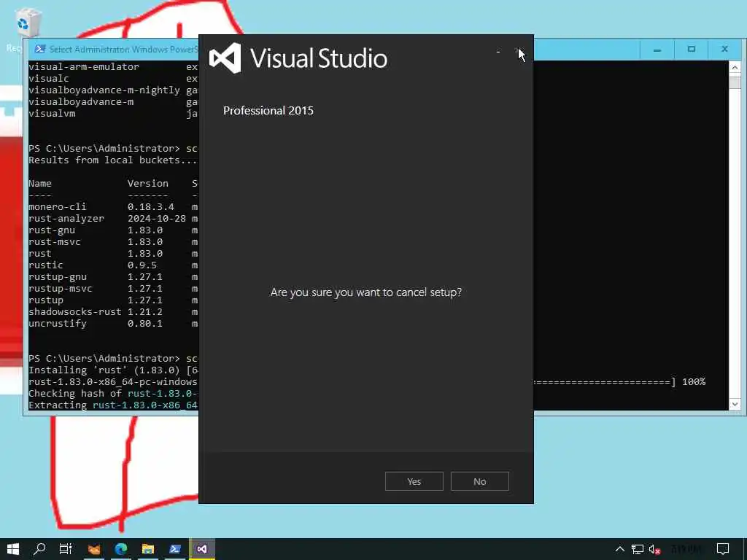Image resolution: width=747 pixels, height=560 pixels.
Task: Open the network status tray icon
Action: point(637,550)
